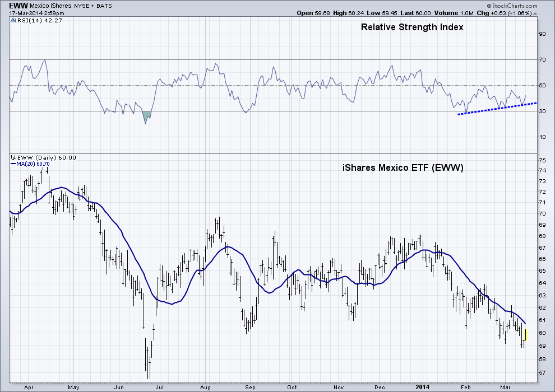The image size is (555, 392).
Task: Click the RSI axis label 70
Action: tap(542, 60)
